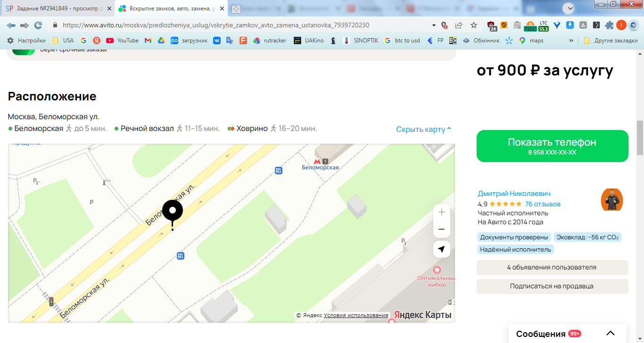Click the orange shield extension icon
Image resolution: width=644 pixels, height=343 pixels.
(504, 25)
